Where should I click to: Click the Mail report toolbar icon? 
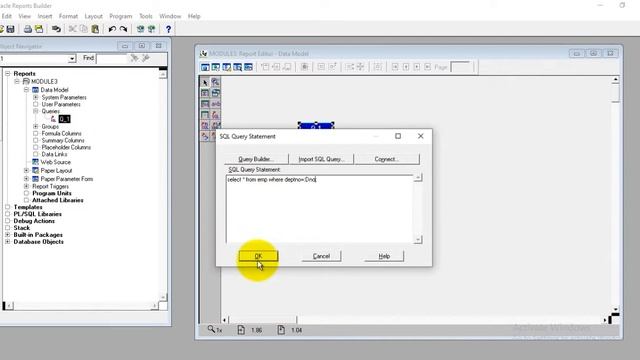(x=39, y=29)
